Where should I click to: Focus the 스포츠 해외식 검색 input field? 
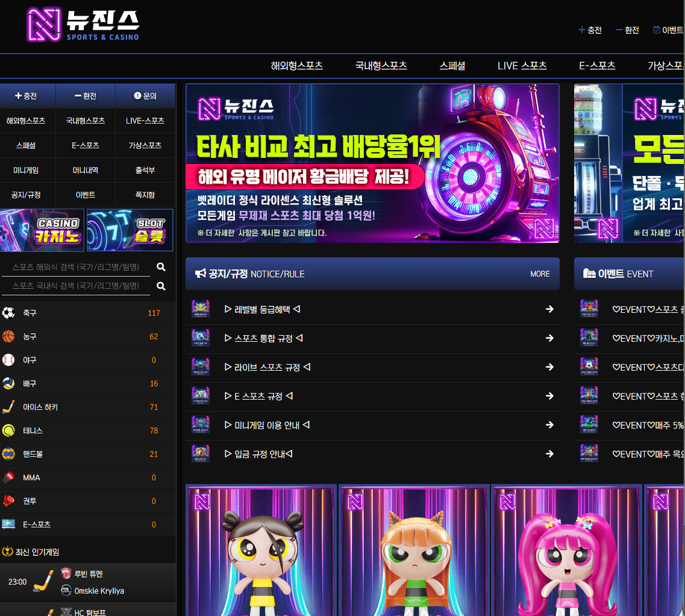(76, 267)
